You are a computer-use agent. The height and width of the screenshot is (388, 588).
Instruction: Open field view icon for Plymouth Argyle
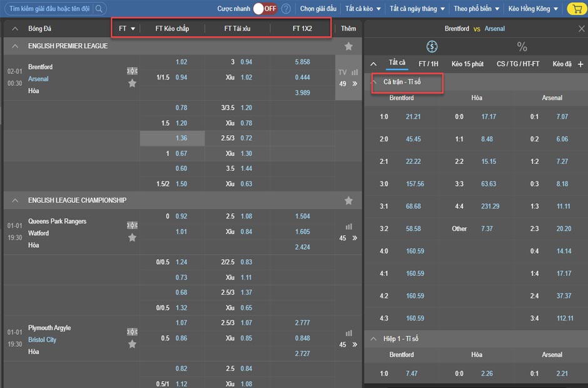[132, 331]
